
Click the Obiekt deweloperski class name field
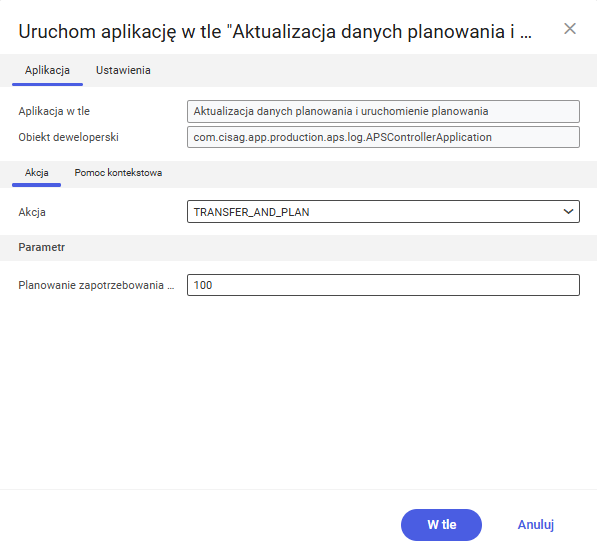pyautogui.click(x=383, y=137)
